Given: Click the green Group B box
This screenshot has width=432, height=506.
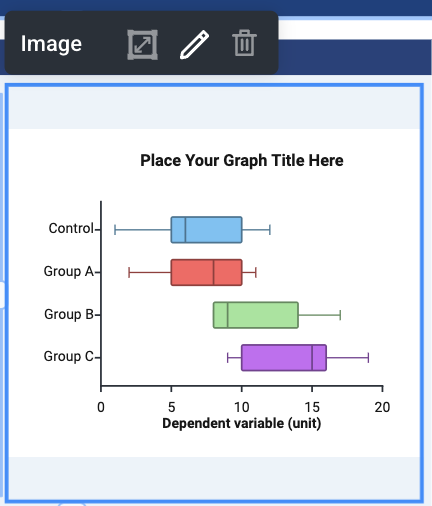Looking at the screenshot, I should pos(256,315).
